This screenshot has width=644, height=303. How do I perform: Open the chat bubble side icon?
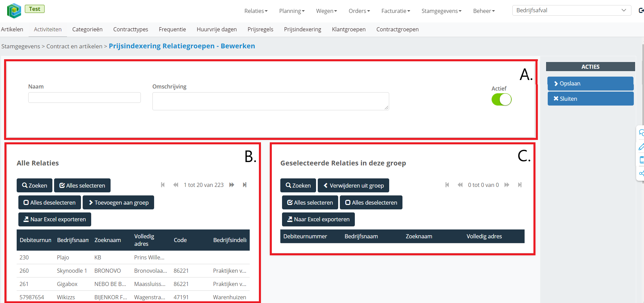(641, 133)
